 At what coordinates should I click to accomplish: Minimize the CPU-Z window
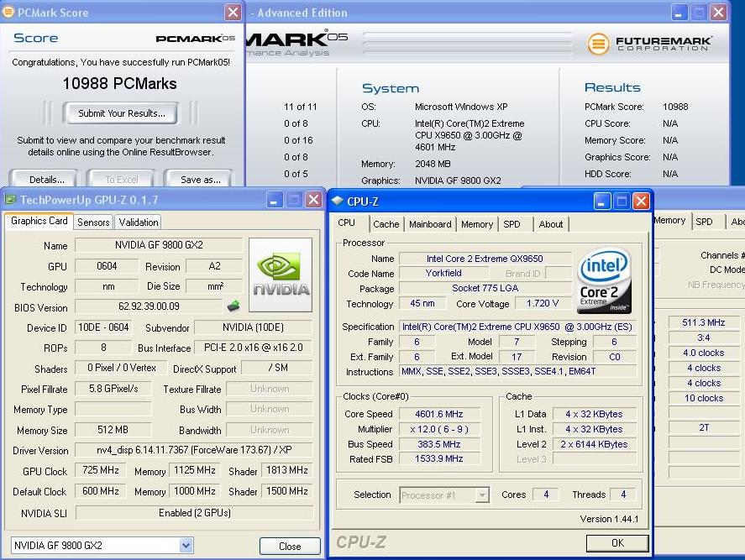click(x=601, y=201)
